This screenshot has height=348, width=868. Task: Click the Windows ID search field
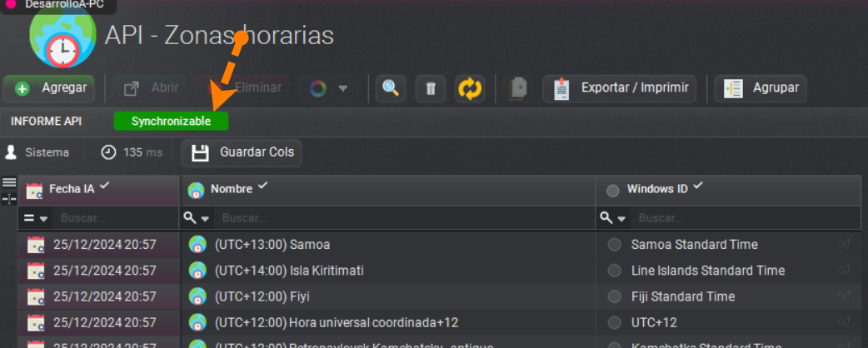(x=746, y=218)
